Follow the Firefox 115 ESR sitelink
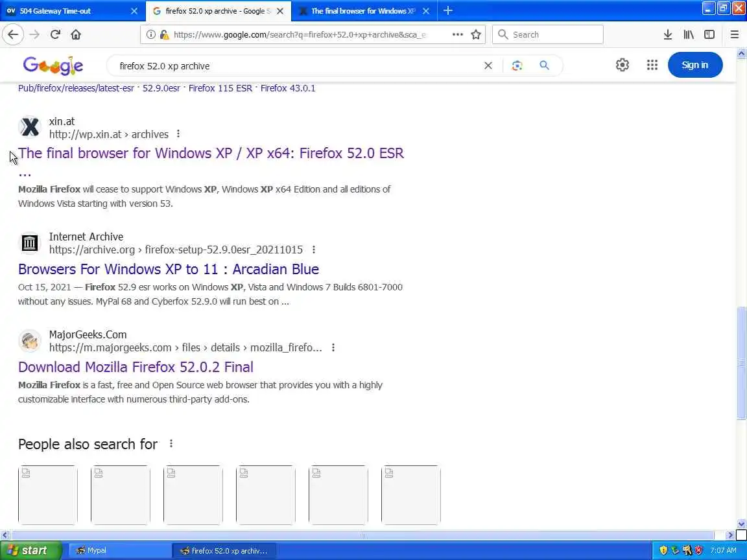The image size is (747, 560). click(220, 88)
